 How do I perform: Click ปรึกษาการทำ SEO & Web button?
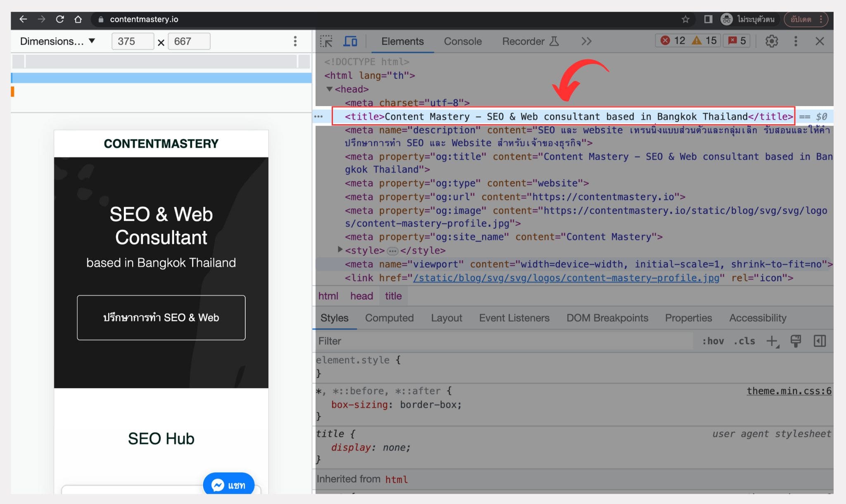click(161, 317)
